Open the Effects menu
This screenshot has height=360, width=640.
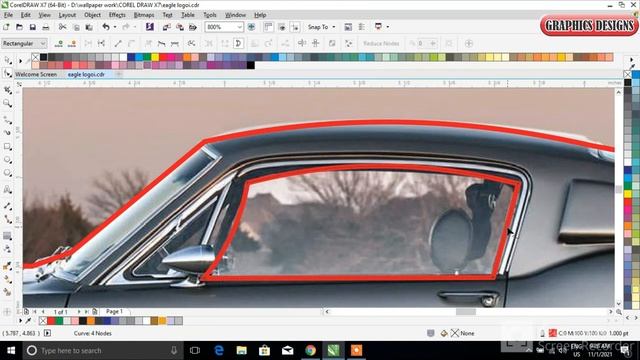pyautogui.click(x=117, y=15)
